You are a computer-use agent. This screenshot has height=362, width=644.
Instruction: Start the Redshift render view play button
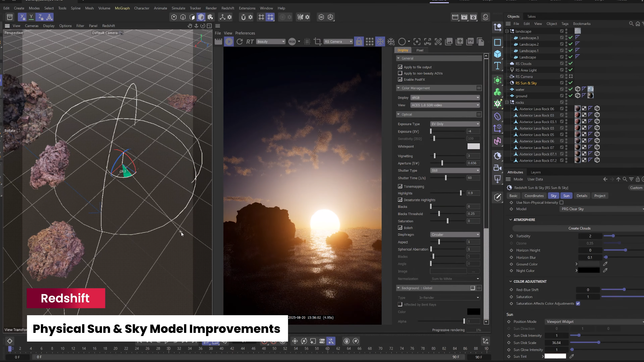[x=229, y=41]
